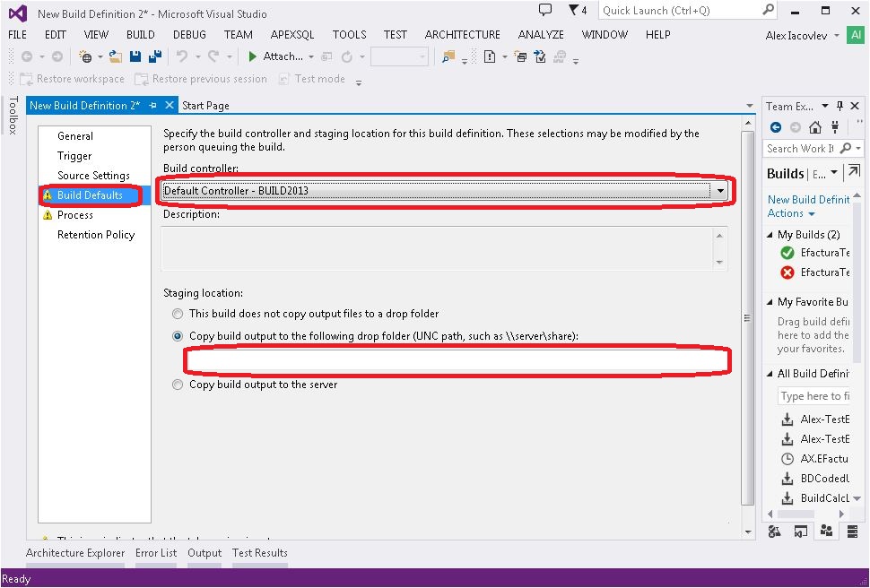Click the green Start arrow icon

pos(252,56)
